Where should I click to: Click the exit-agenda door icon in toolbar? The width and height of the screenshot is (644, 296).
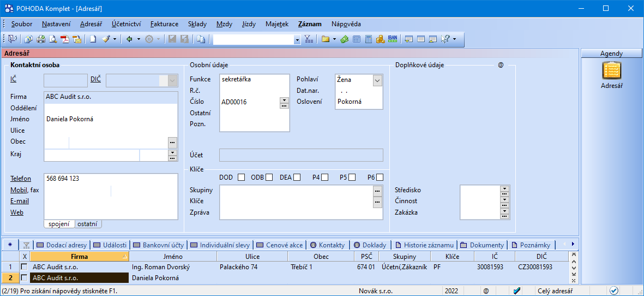(x=13, y=39)
